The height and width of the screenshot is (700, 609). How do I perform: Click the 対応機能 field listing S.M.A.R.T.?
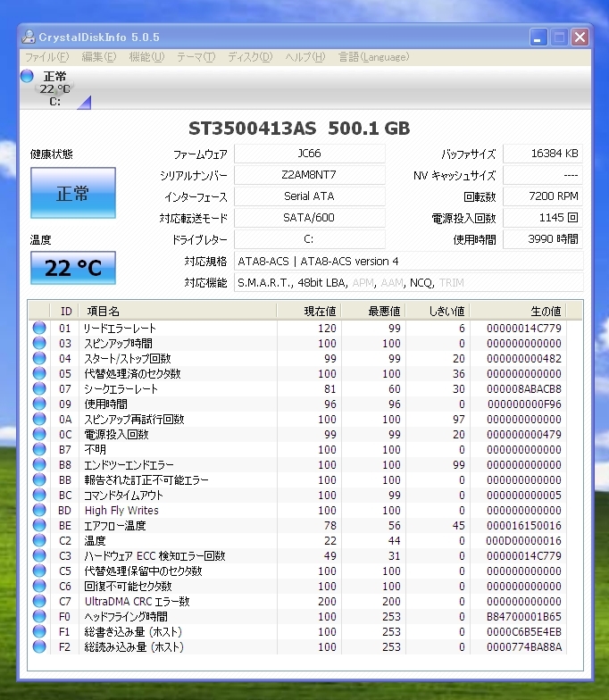point(409,282)
